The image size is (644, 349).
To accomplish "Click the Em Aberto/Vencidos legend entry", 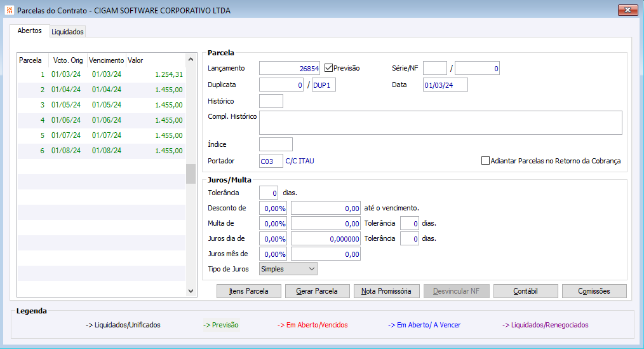I will point(312,325).
